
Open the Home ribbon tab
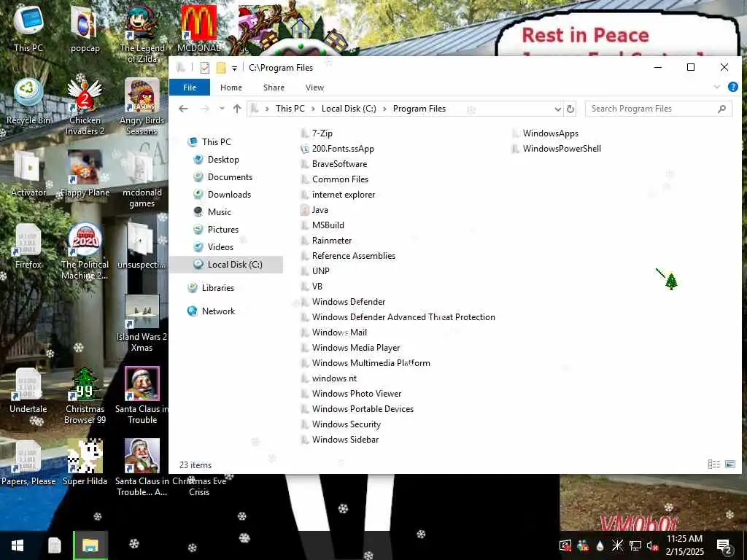231,87
